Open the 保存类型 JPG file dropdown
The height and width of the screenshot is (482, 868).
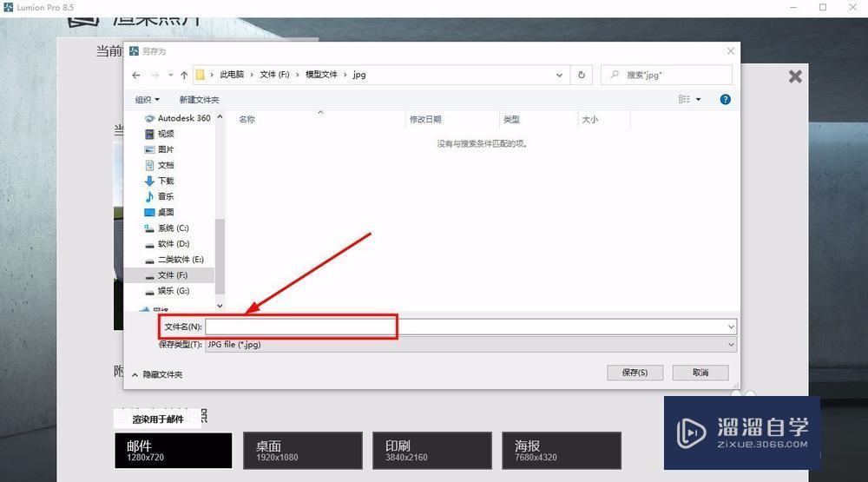[x=470, y=345]
